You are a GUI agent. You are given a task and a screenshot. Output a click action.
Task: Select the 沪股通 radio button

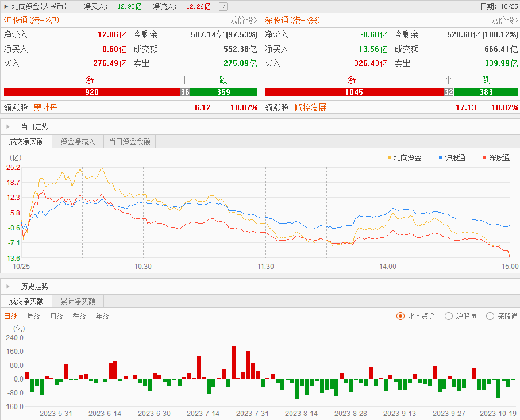point(449,316)
